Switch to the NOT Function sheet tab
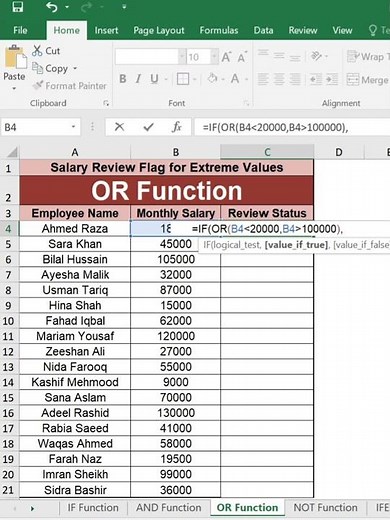The height and width of the screenshot is (520, 390). click(x=325, y=508)
